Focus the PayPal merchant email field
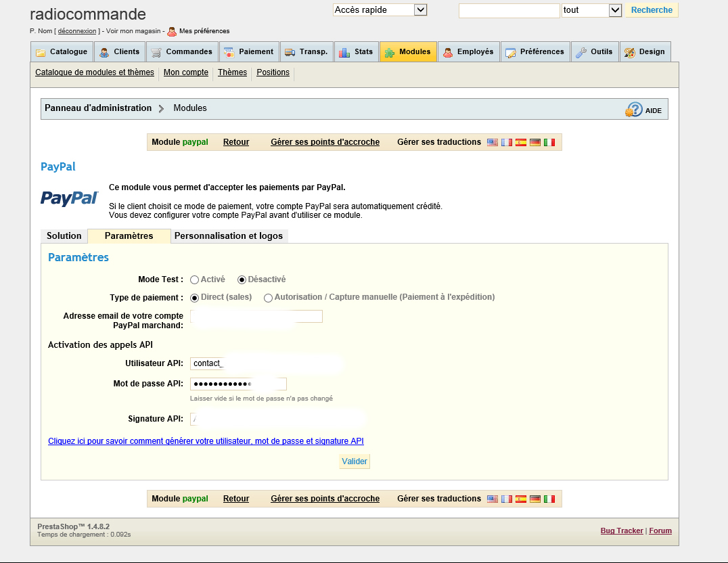This screenshot has height=563, width=728. coord(256,316)
